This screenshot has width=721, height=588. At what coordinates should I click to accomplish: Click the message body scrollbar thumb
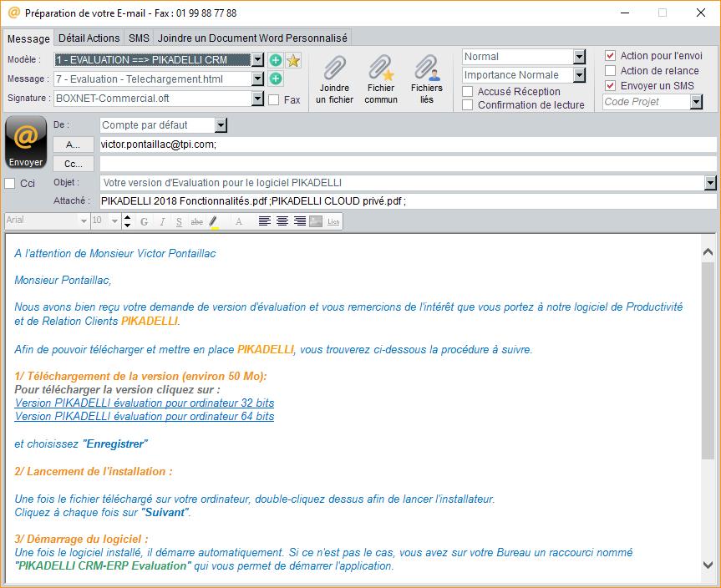(708, 361)
